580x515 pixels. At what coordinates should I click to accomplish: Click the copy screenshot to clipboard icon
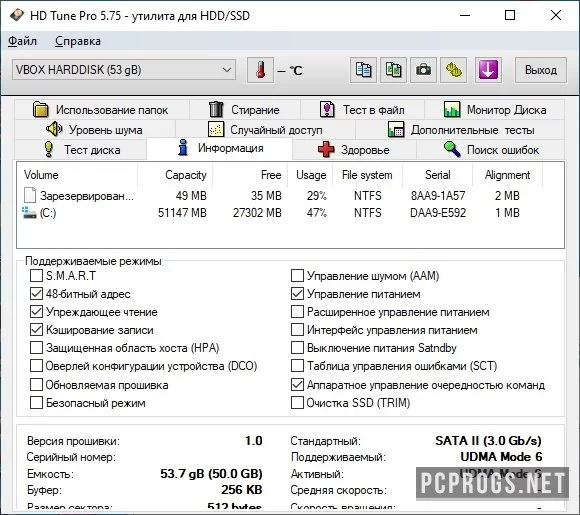click(393, 70)
